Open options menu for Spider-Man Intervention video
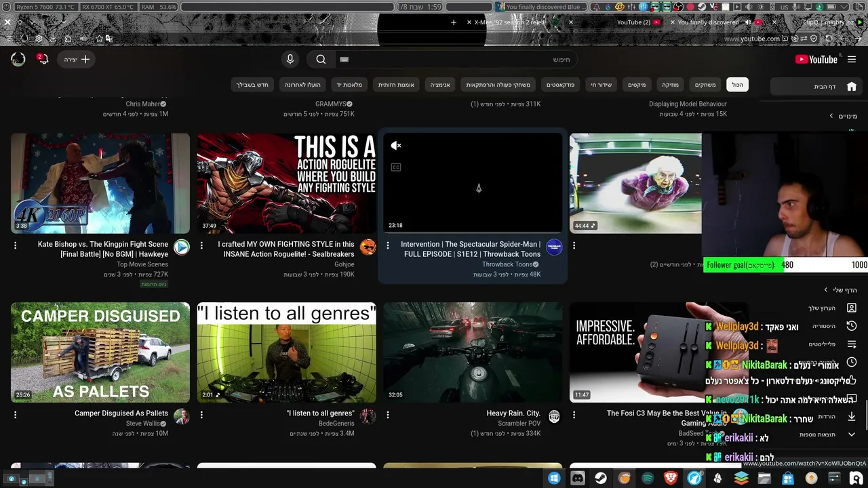Viewport: 868px width, 488px height. click(x=388, y=245)
